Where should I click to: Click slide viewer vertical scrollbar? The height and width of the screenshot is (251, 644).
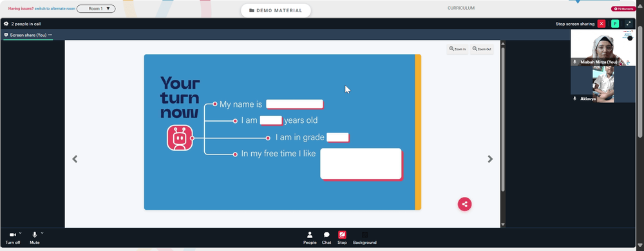click(x=503, y=119)
